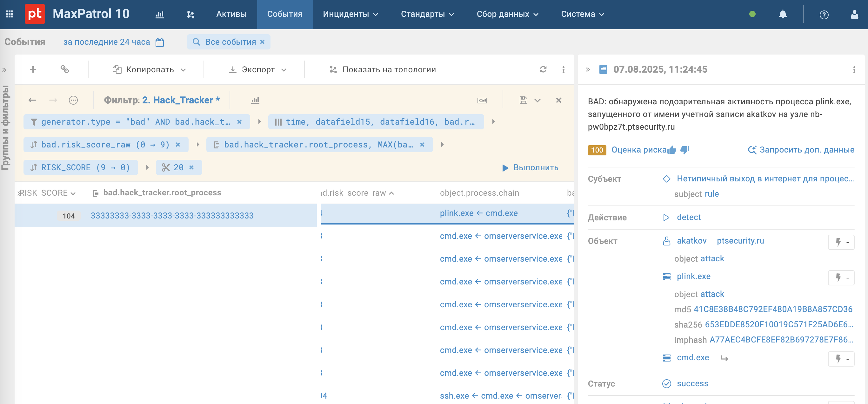Click the success status value
Viewport: 868px width, 404px height.
tap(692, 384)
